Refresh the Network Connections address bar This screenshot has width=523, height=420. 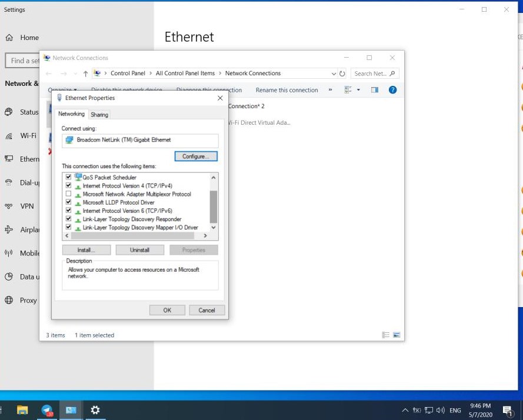342,74
